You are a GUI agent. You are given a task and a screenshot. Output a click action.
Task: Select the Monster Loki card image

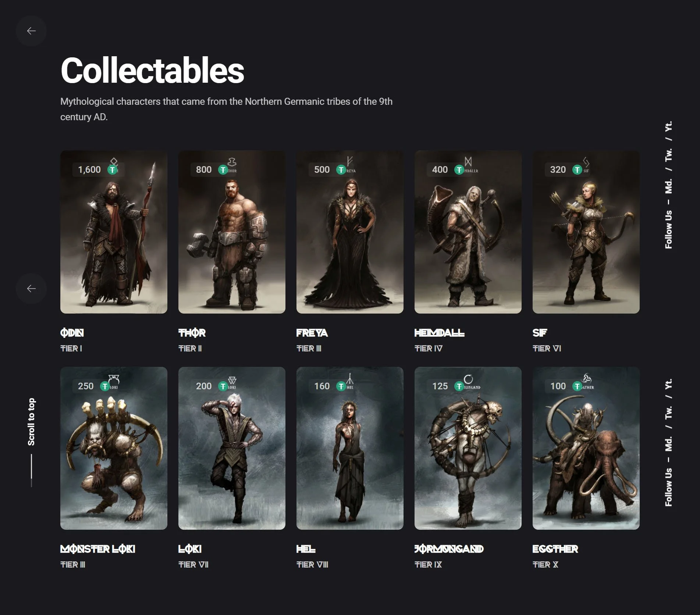coord(114,448)
